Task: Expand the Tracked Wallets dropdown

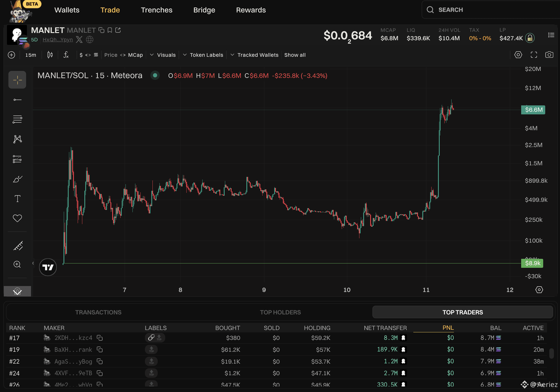Action: point(254,55)
